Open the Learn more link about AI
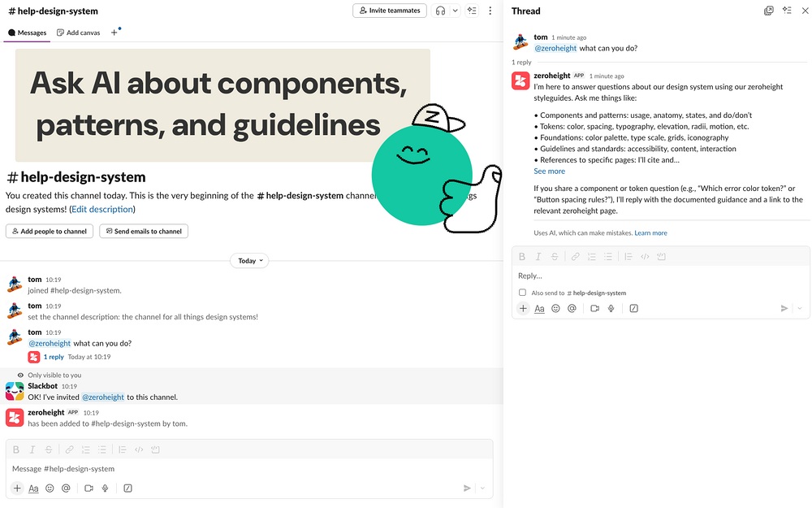812x508 pixels. coord(651,233)
